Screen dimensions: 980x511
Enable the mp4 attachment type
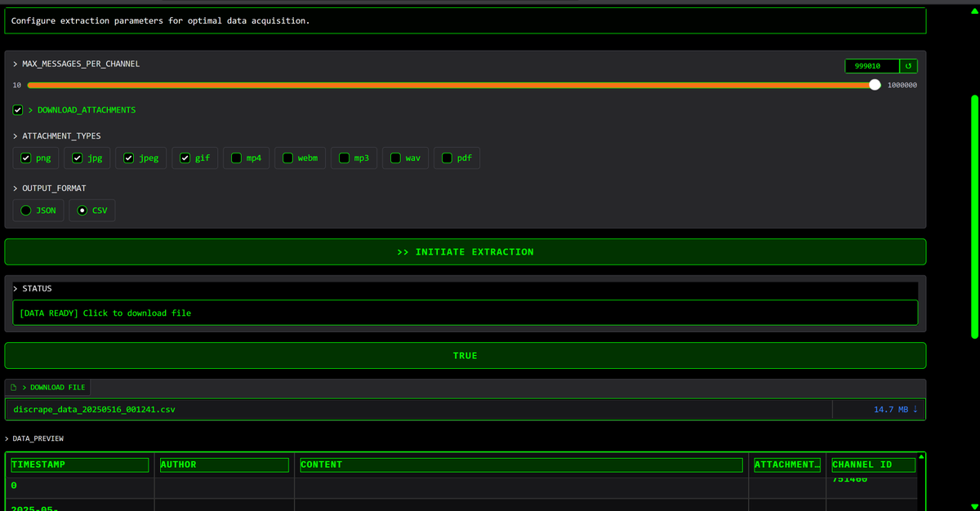[237, 158]
